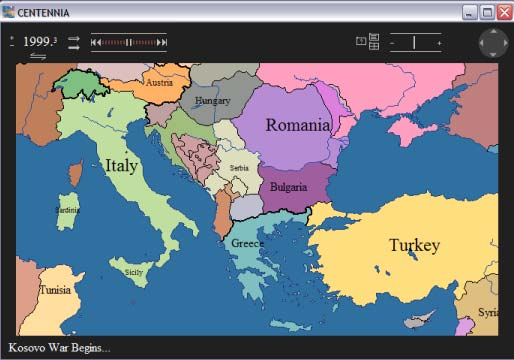The width and height of the screenshot is (514, 360).
Task: Pan the map right with navigation pad
Action: pyautogui.click(x=506, y=43)
